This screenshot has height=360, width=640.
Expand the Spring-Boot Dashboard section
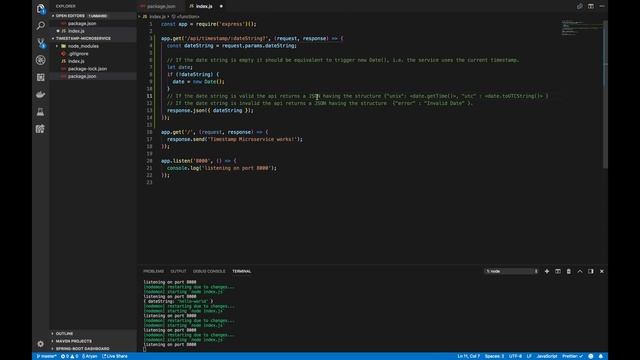pos(93,349)
